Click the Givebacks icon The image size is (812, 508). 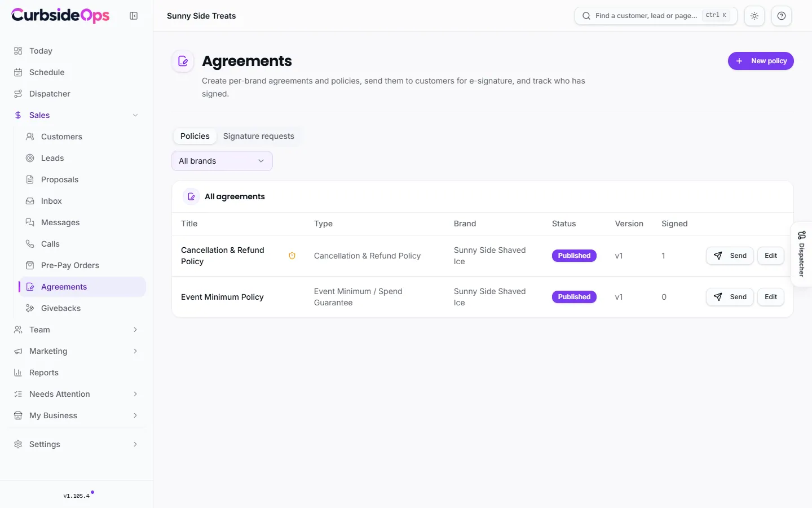click(30, 308)
